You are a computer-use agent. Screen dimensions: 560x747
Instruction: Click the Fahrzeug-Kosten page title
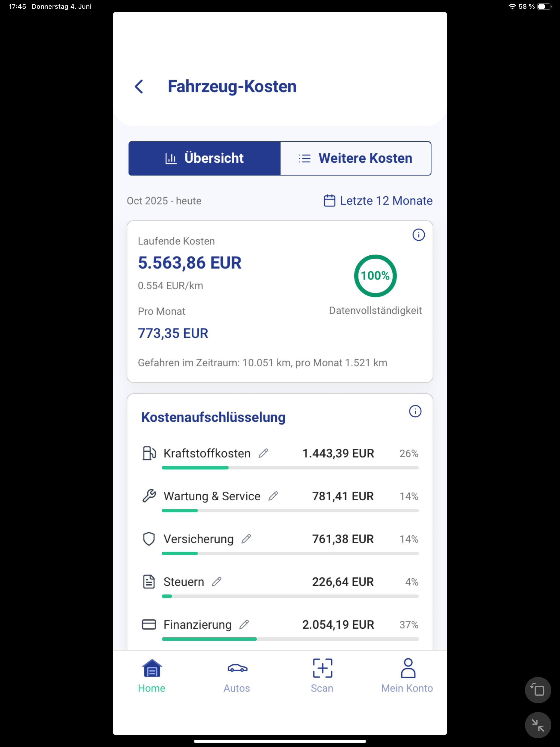pyautogui.click(x=232, y=86)
